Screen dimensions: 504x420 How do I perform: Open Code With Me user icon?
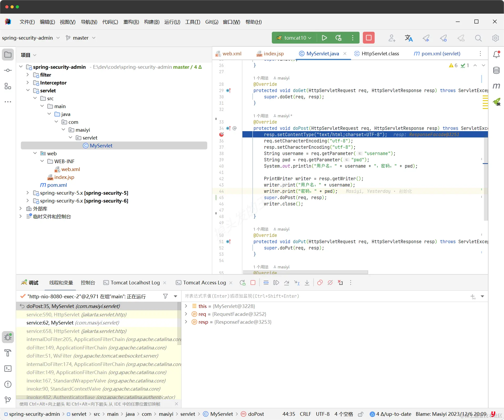[392, 38]
